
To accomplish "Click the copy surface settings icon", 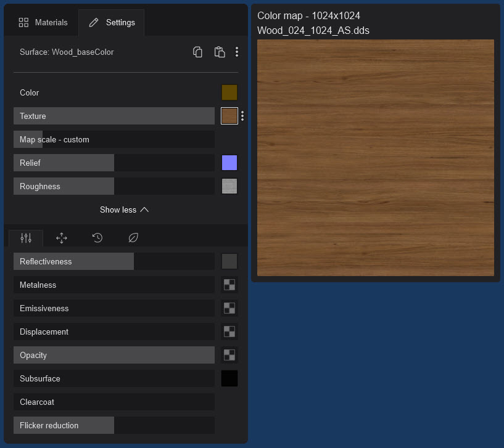I will [x=197, y=52].
